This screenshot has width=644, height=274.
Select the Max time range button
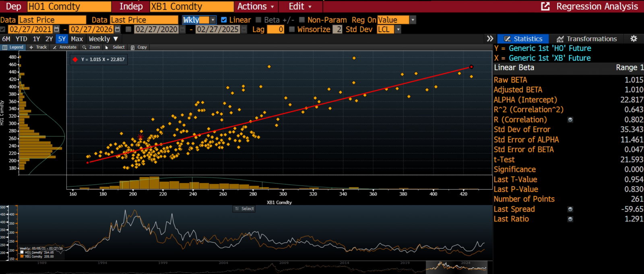click(x=76, y=39)
